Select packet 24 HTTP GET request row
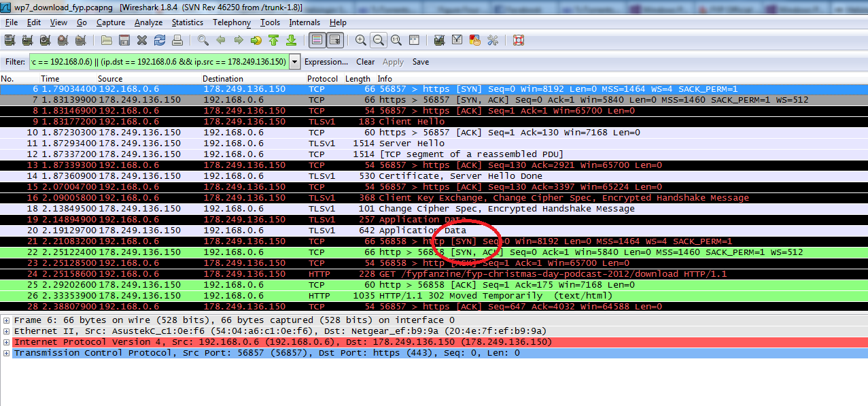 point(434,274)
